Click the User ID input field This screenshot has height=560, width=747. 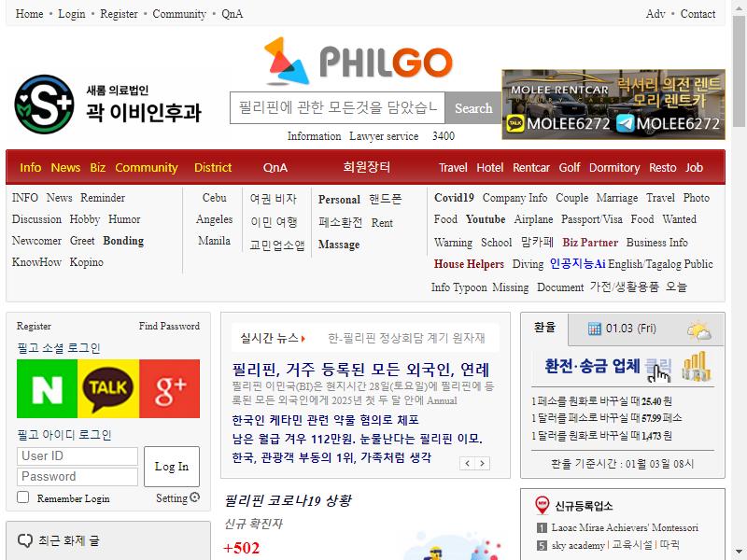(x=78, y=456)
